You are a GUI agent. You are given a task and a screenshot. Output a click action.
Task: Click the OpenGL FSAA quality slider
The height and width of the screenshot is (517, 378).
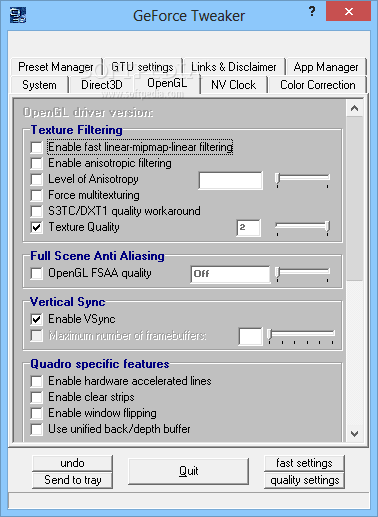tap(303, 274)
